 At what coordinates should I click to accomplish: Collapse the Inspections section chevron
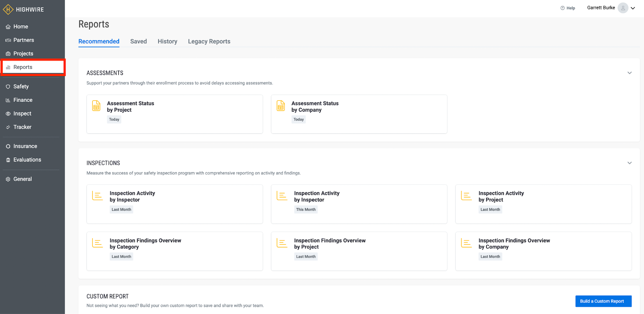pos(630,163)
